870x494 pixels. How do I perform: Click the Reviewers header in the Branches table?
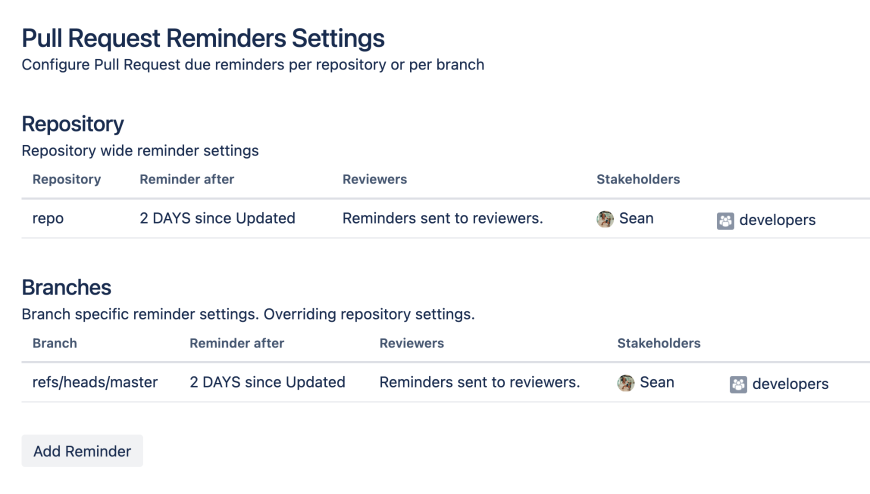412,343
